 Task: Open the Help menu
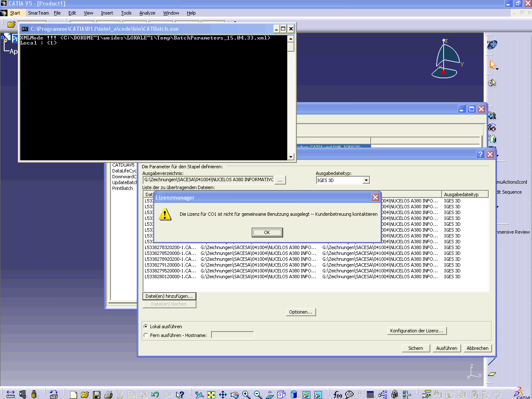[x=191, y=13]
